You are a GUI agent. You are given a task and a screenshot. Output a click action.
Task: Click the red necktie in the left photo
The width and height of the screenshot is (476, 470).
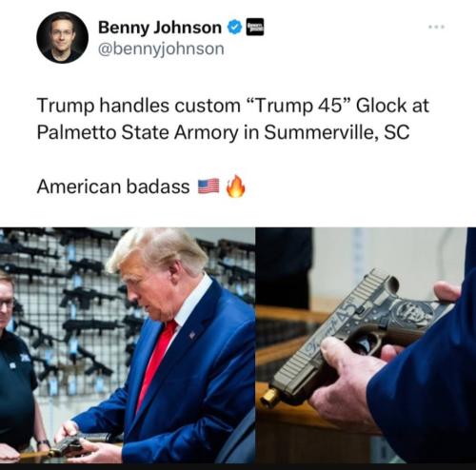point(156,364)
